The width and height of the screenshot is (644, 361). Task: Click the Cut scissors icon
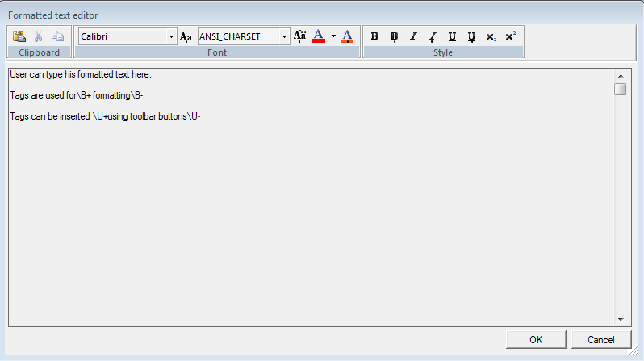pos(38,36)
